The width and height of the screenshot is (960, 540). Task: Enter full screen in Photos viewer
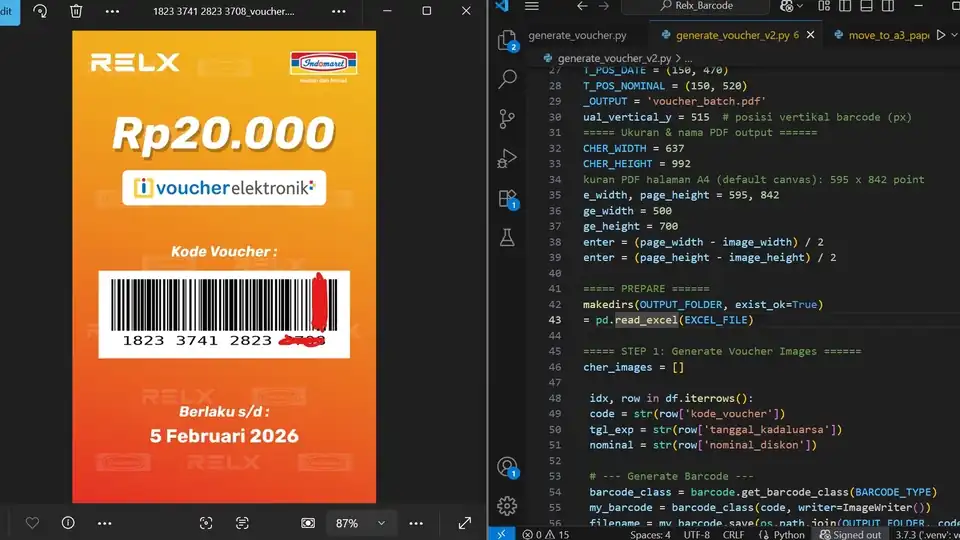point(465,523)
